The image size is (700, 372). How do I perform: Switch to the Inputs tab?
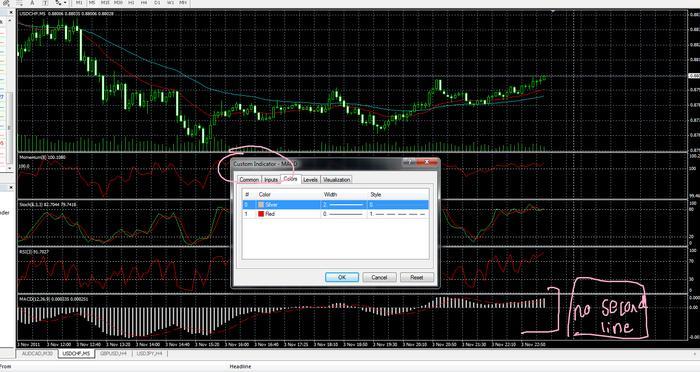[x=271, y=180]
